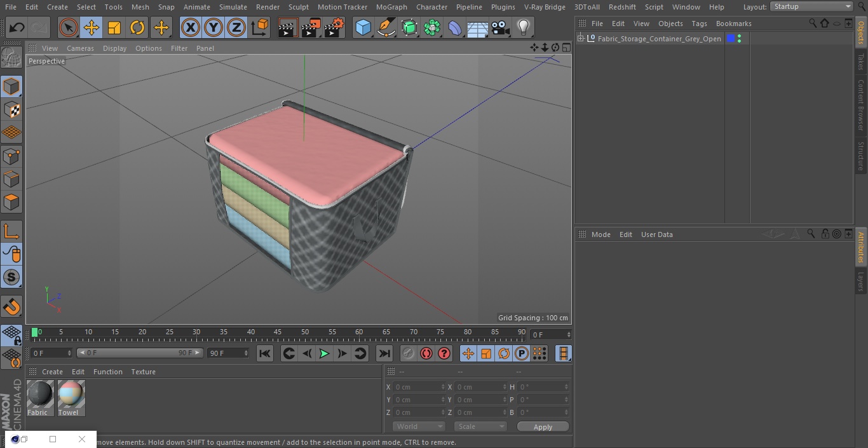868x448 pixels.
Task: Open the Bend deformer icon
Action: point(455,27)
